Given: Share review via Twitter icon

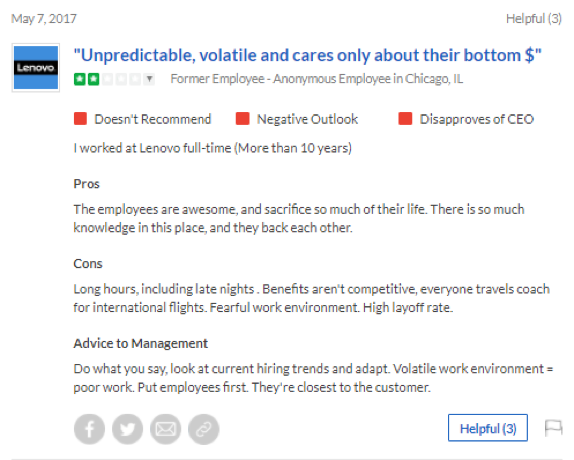Looking at the screenshot, I should coord(127,429).
